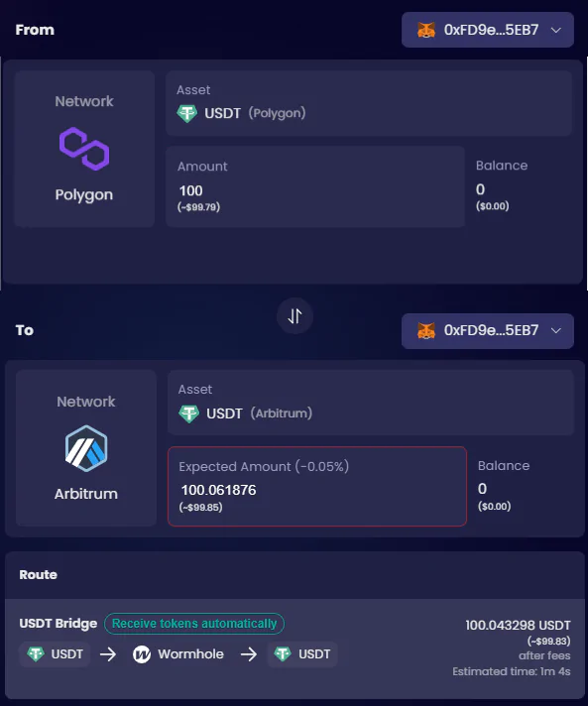The width and height of the screenshot is (588, 706).
Task: Click the Arbitrum network logo
Action: tap(86, 448)
